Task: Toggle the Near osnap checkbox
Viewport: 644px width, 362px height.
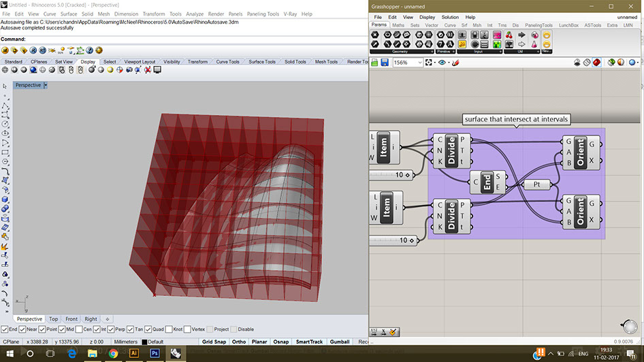Action: pyautogui.click(x=22, y=329)
